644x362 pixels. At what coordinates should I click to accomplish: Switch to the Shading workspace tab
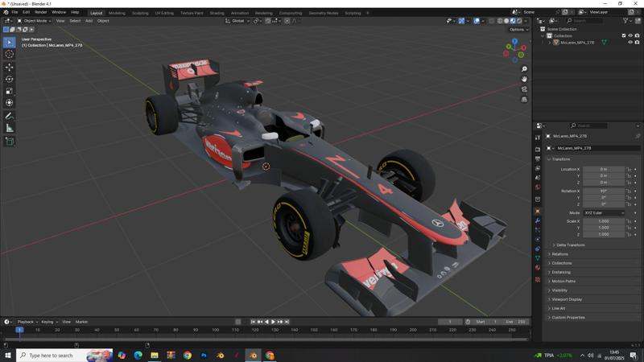[x=217, y=13]
